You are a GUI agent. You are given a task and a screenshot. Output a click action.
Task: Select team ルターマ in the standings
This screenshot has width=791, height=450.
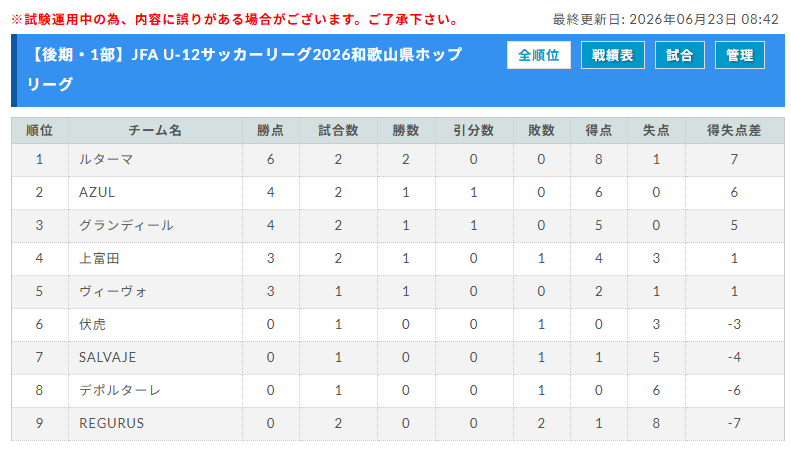(x=106, y=160)
